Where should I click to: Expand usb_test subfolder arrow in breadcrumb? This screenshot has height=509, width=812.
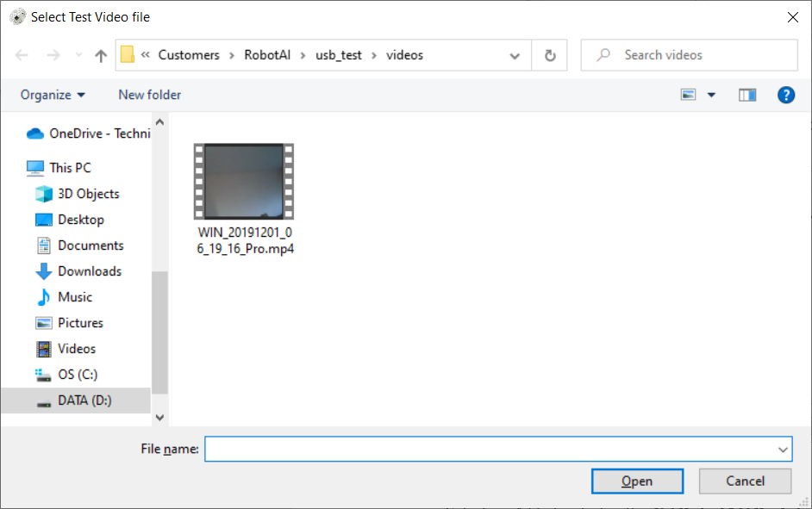pyautogui.click(x=374, y=55)
